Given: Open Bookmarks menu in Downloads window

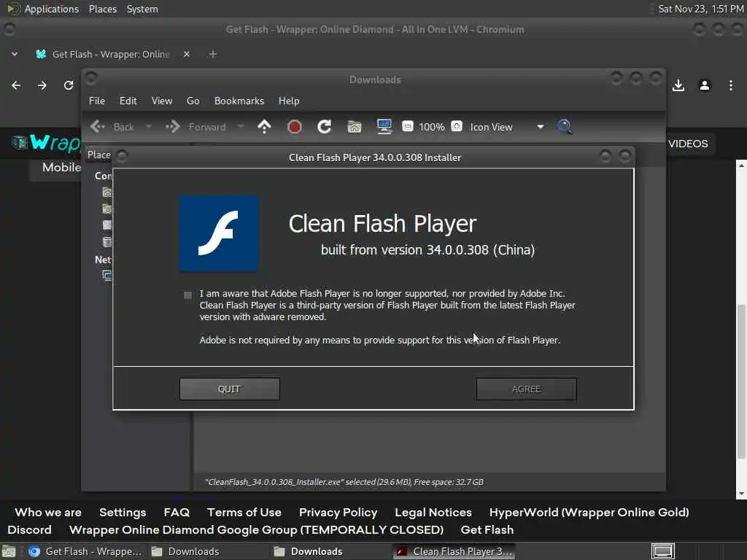Looking at the screenshot, I should [x=239, y=101].
